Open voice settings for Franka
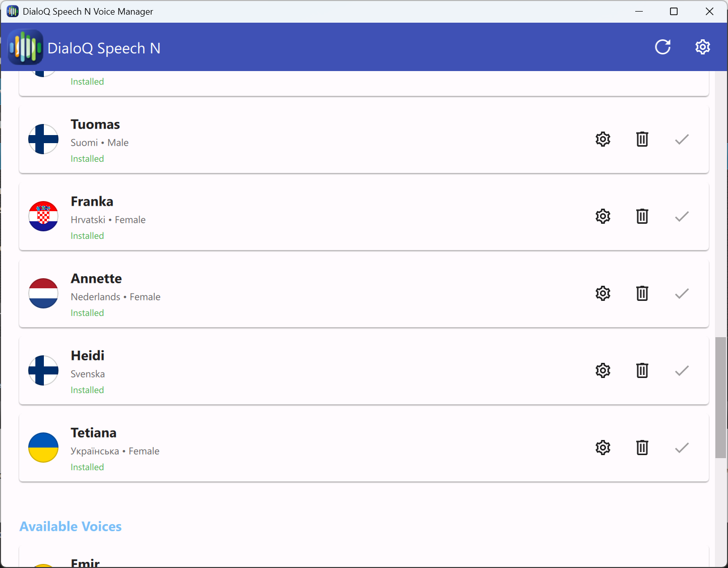 tap(603, 216)
